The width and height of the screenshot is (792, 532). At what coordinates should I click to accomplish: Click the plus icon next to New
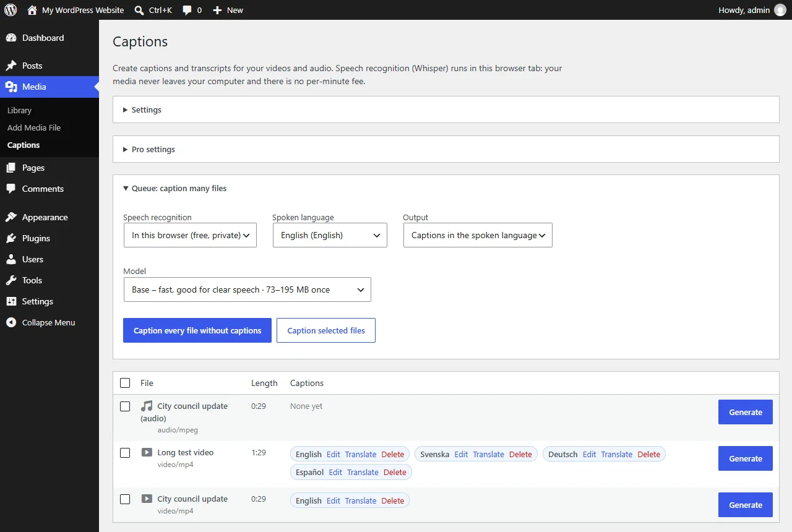click(x=217, y=10)
